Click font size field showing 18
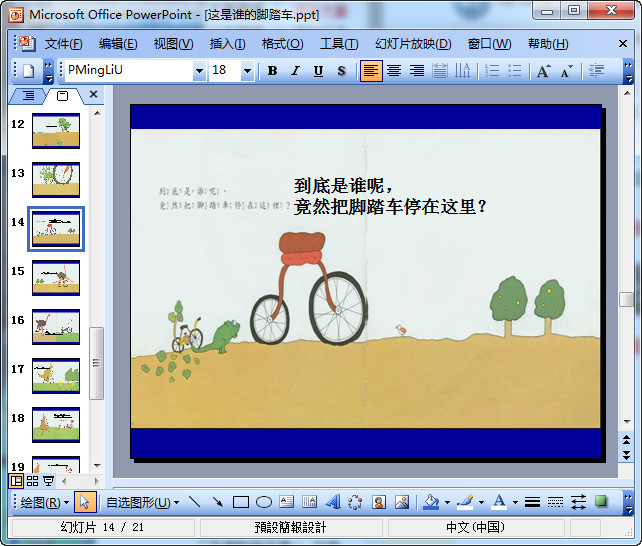This screenshot has width=642, height=546. point(225,71)
